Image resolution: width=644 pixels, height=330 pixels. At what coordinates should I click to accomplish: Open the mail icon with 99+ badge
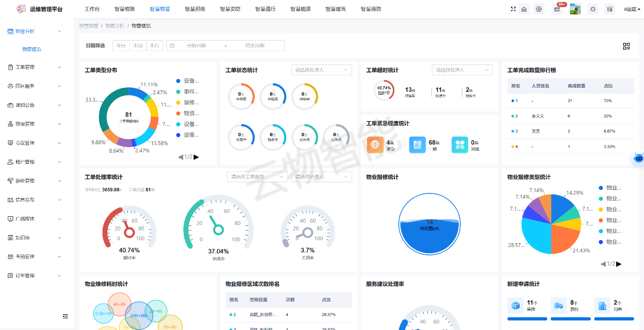coord(557,9)
